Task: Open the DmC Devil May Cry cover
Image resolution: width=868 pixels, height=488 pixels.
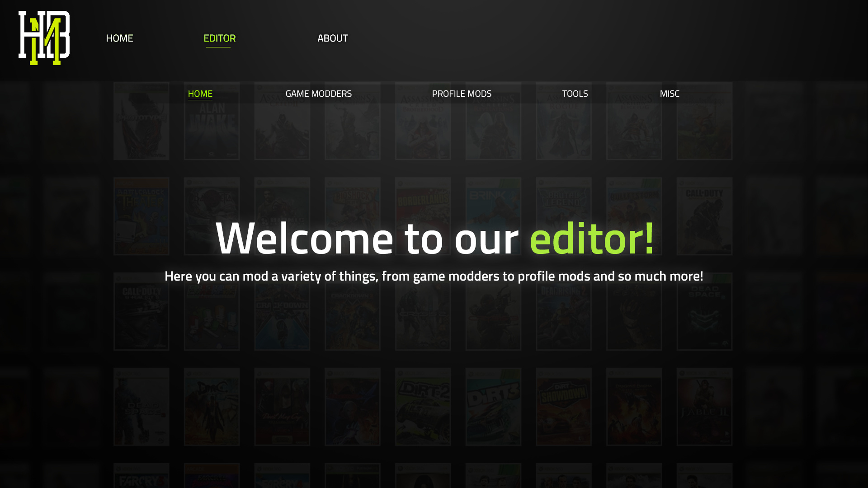Action: tap(212, 407)
